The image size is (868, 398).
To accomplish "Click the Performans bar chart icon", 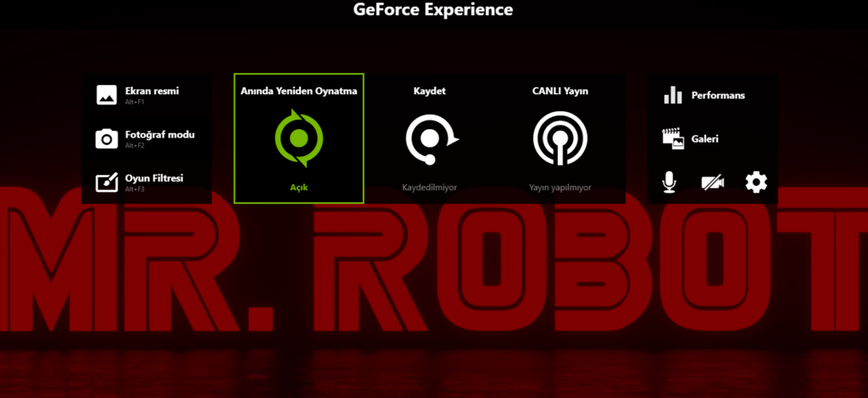I will pos(673,95).
